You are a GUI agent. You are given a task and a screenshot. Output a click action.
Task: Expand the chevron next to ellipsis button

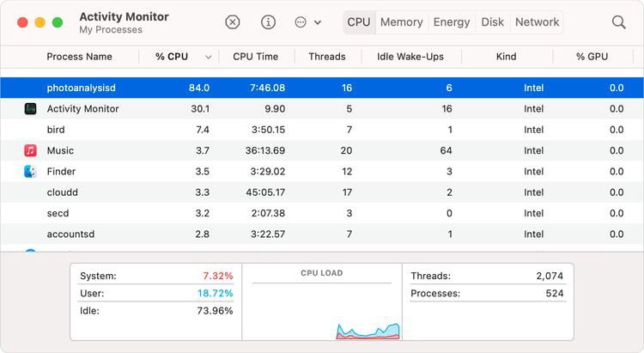(x=318, y=22)
